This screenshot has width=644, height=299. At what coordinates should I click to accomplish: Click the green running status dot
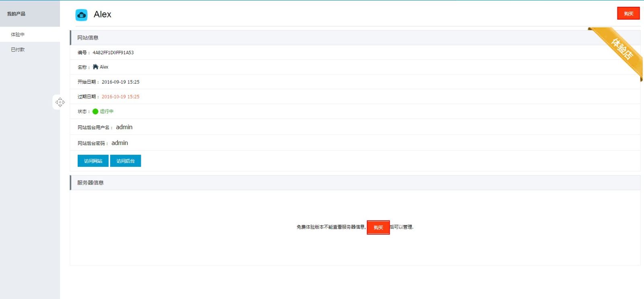pyautogui.click(x=95, y=111)
